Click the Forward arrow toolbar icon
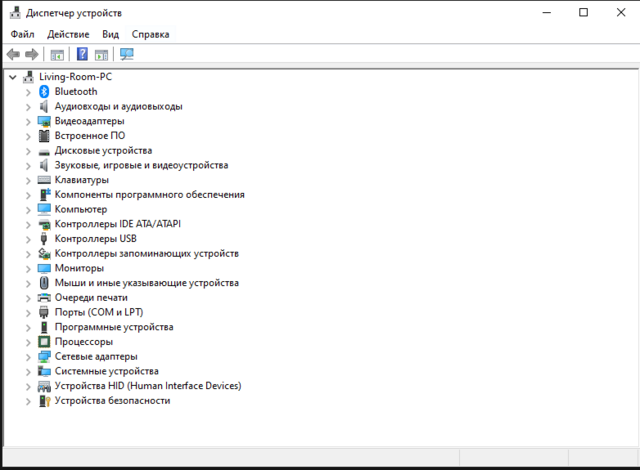Screen dimensions: 640x470 [31, 54]
